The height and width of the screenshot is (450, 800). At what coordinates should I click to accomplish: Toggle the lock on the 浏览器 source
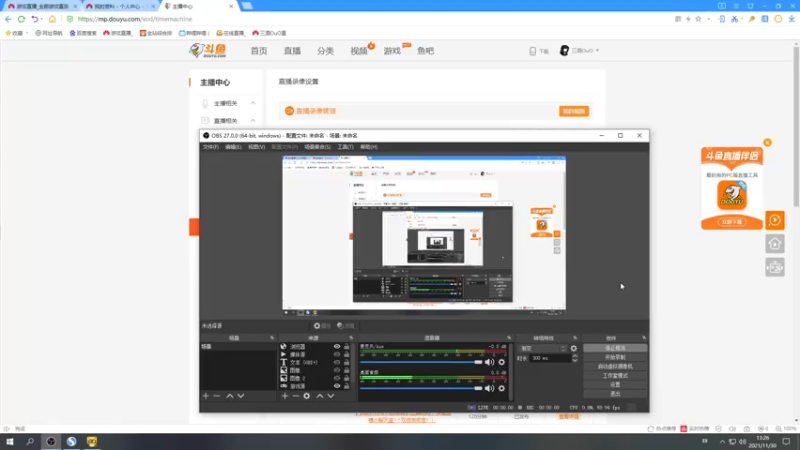coord(347,346)
